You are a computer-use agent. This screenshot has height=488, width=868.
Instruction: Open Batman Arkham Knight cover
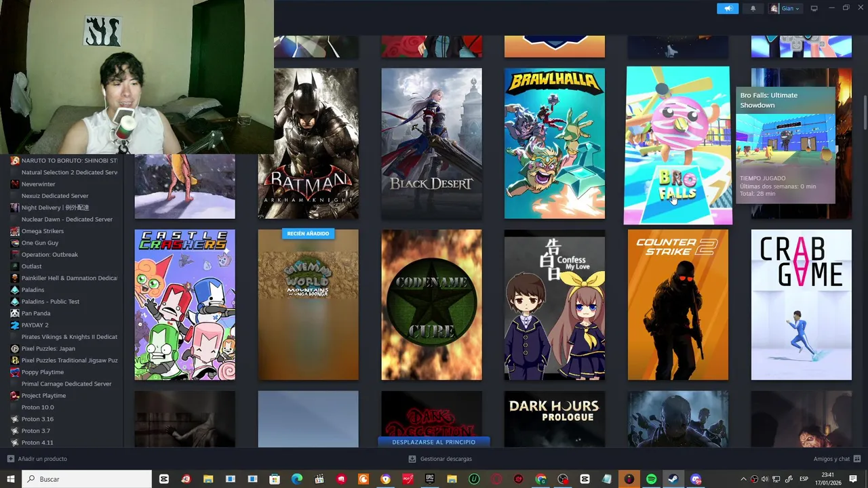[x=308, y=143]
